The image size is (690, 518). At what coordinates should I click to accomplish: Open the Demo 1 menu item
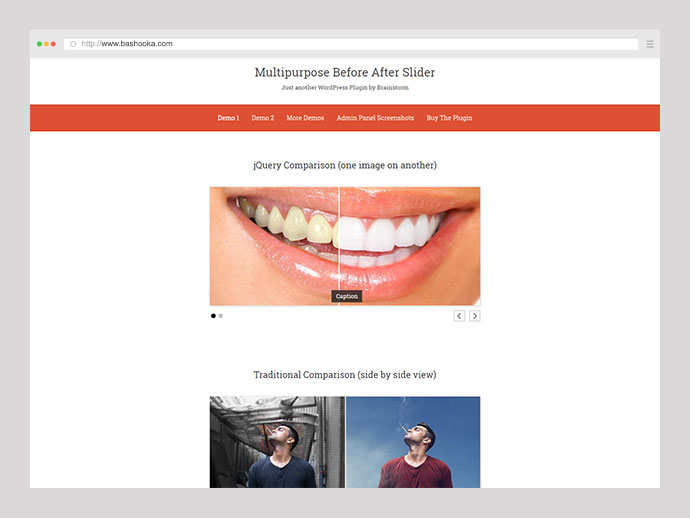tap(228, 118)
